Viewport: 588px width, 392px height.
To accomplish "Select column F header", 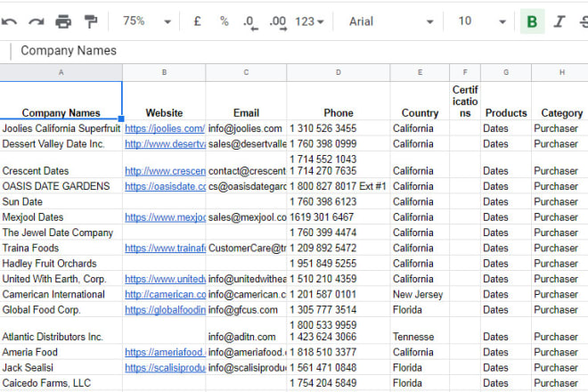I will point(465,72).
